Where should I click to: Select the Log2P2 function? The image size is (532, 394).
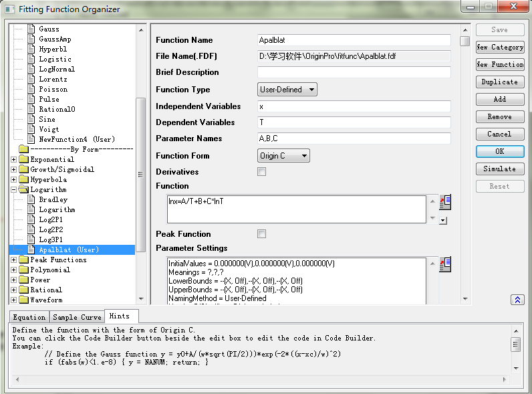[51, 229]
